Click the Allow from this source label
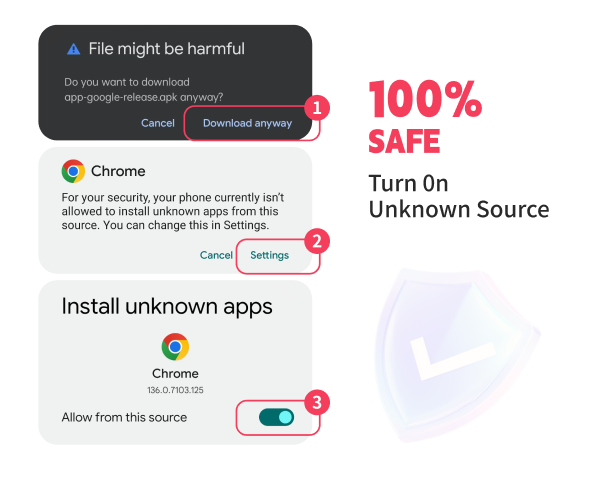Viewport: 590px width, 484px height. 124,417
